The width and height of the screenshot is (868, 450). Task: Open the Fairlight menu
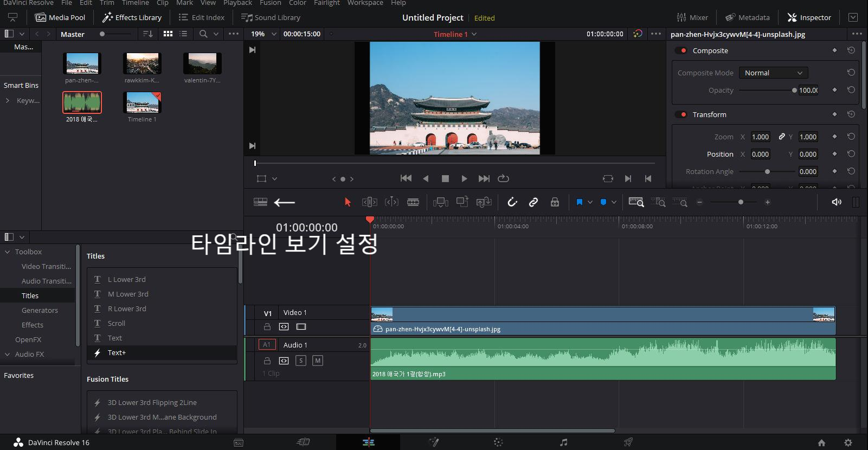coord(327,3)
